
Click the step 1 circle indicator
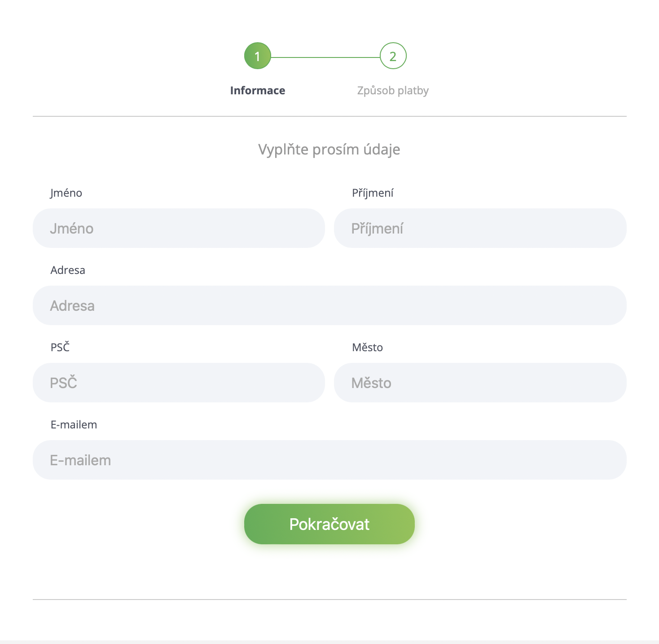click(x=257, y=56)
